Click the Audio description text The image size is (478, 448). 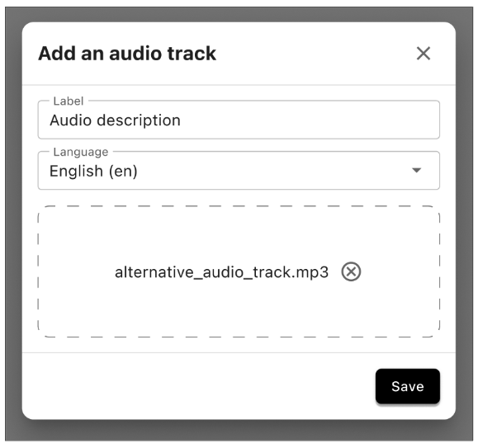pos(116,120)
